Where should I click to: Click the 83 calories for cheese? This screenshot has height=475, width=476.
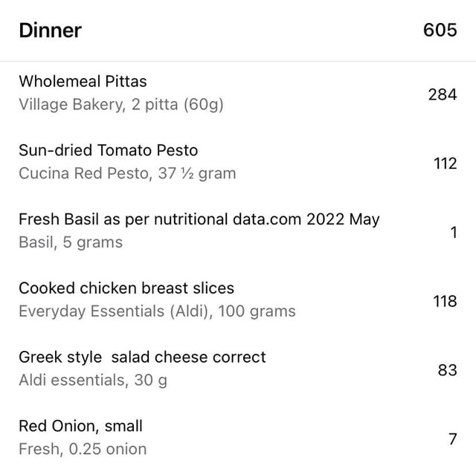[447, 370]
